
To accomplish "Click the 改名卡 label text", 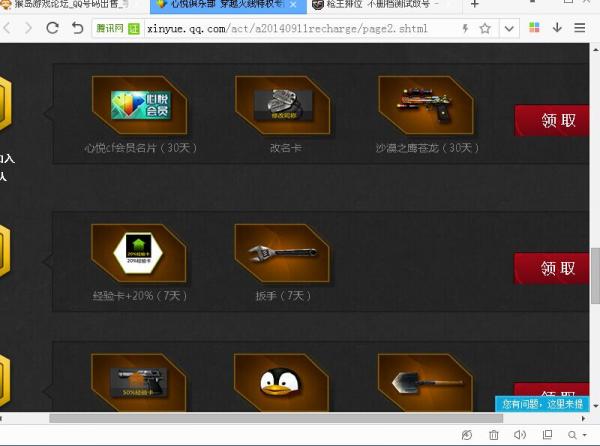I will pos(285,148).
